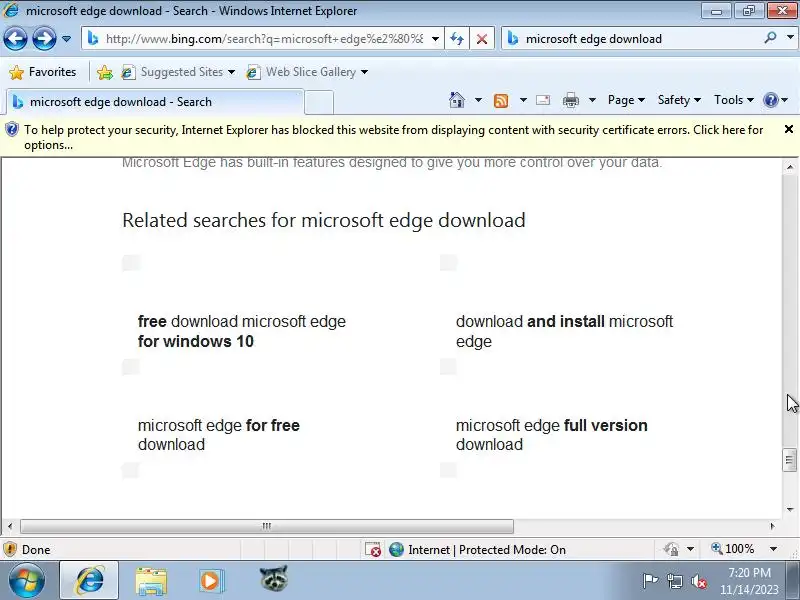Open 'microsoft edge for free download' search
800x600 pixels.
coord(219,435)
